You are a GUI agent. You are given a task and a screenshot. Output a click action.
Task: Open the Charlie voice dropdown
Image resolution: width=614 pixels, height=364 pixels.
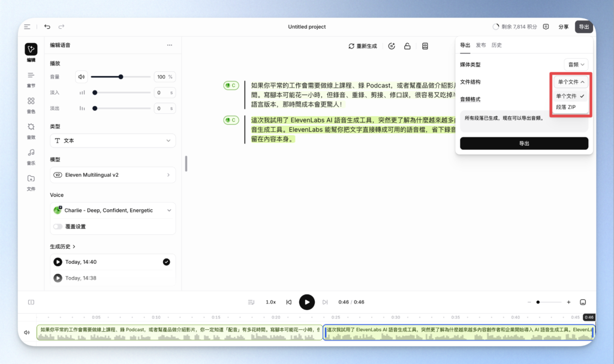[113, 210]
